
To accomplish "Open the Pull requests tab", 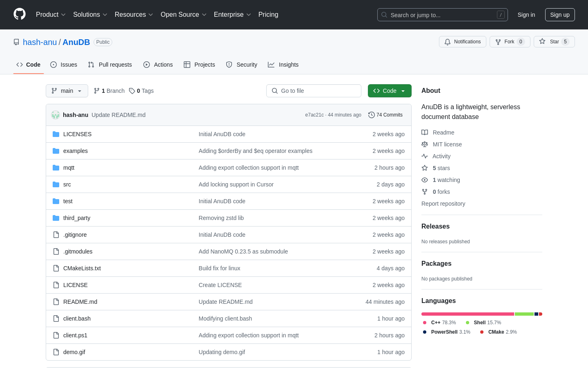I will [x=110, y=65].
